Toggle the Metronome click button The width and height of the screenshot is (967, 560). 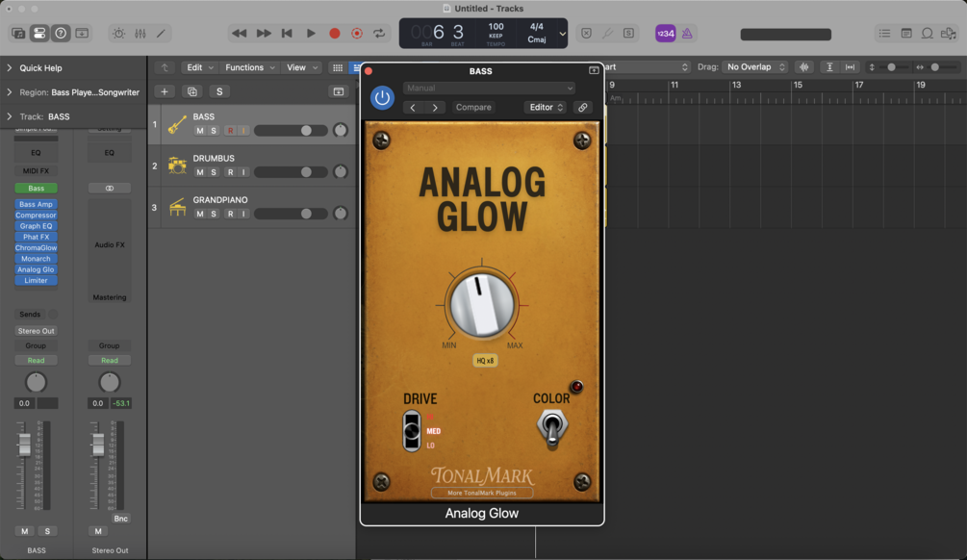(687, 34)
